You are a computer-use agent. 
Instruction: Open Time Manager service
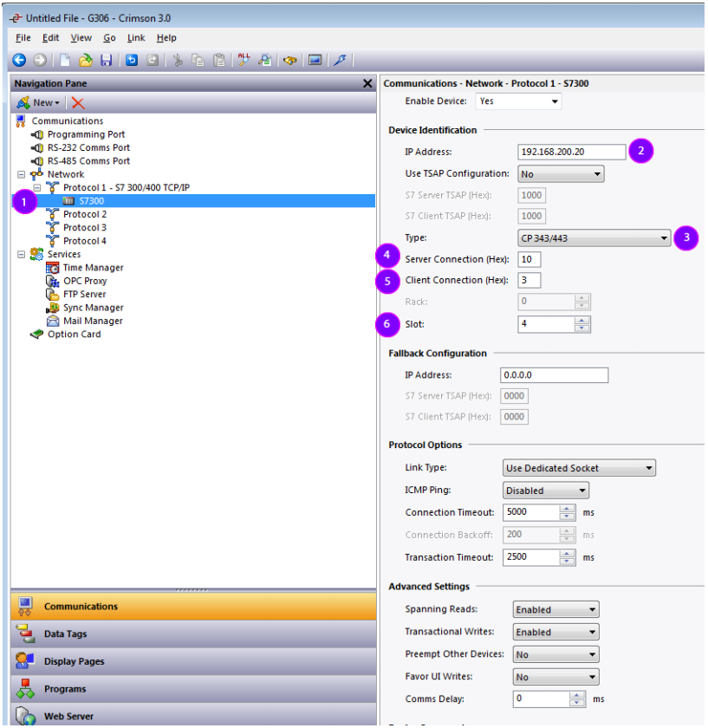[x=93, y=268]
